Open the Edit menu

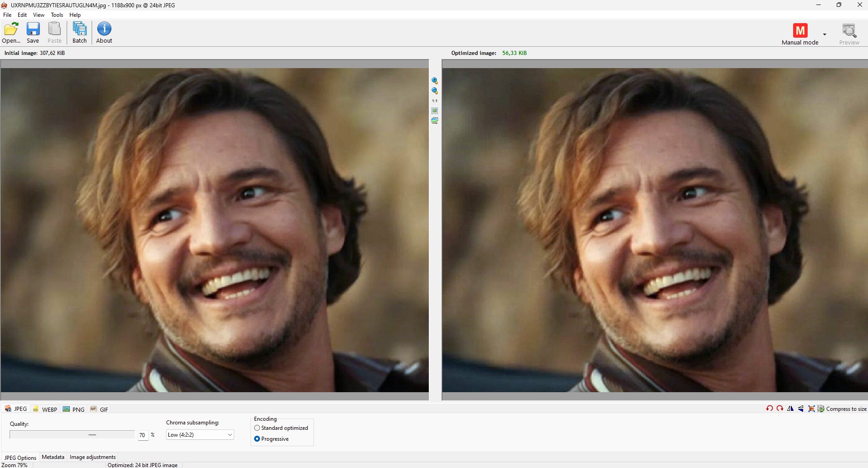click(22, 15)
